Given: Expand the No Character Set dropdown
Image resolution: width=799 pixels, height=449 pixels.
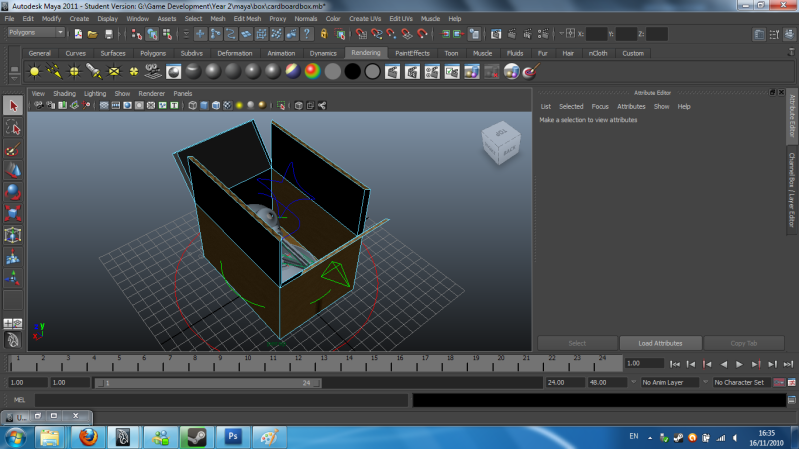Looking at the screenshot, I should (x=741, y=382).
